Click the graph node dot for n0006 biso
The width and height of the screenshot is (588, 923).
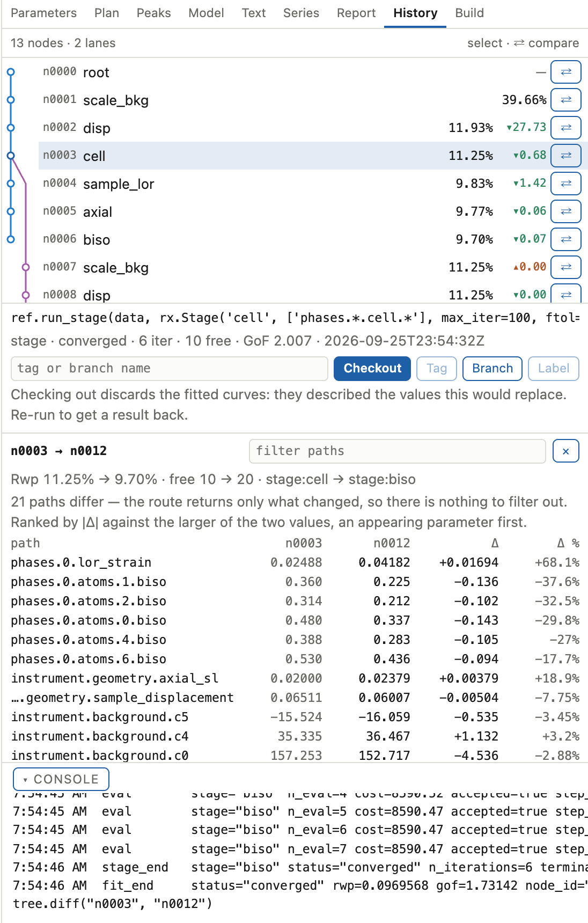11,239
